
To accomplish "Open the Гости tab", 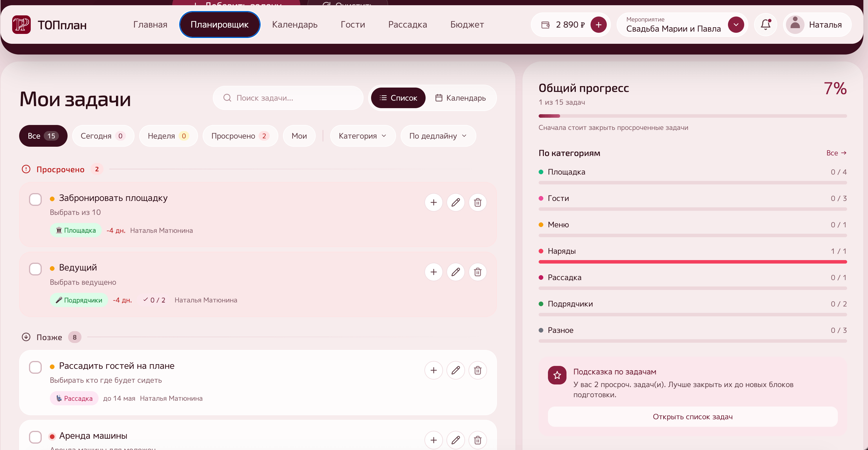I will [x=353, y=25].
